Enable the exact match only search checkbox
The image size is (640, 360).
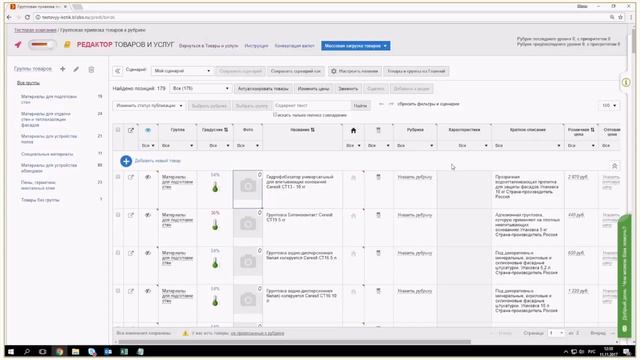tap(275, 115)
